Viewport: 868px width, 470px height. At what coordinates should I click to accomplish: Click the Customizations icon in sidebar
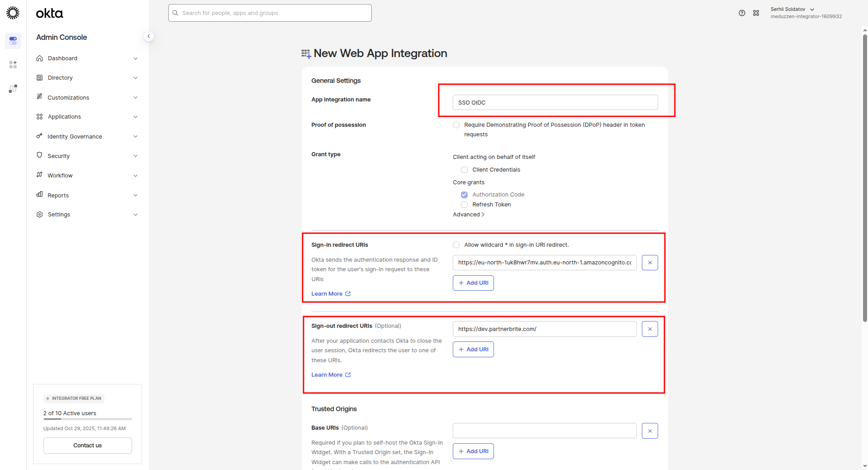(40, 97)
